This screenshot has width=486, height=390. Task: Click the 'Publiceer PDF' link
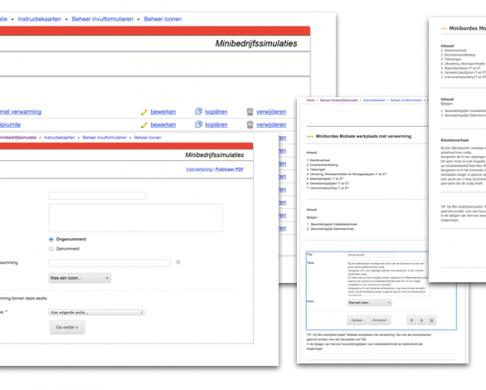pos(229,169)
